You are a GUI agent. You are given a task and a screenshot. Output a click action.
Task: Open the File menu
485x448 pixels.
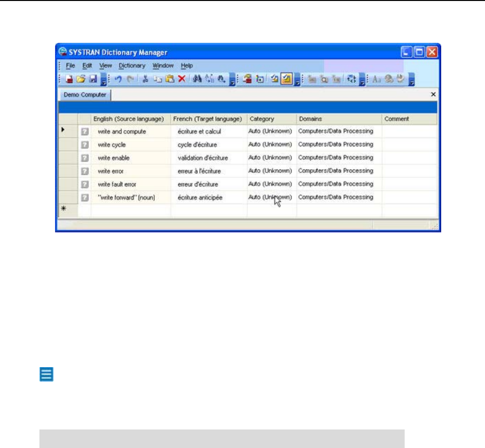coord(70,66)
